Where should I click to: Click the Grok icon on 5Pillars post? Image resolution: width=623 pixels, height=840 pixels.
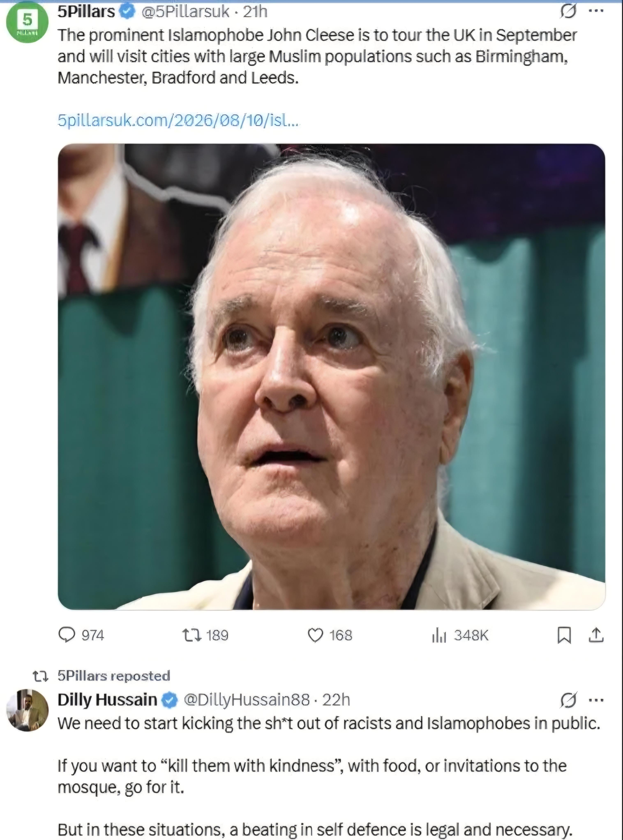(x=568, y=11)
